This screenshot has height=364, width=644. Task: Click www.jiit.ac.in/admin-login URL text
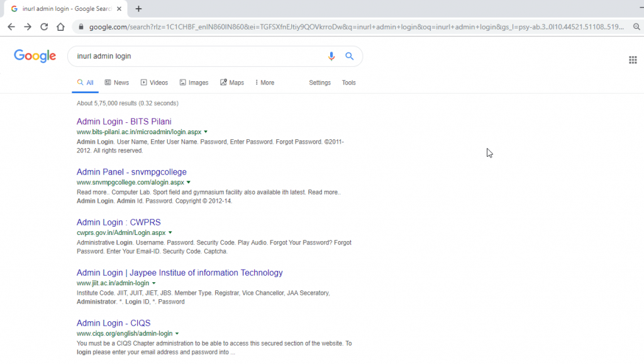coord(113,283)
